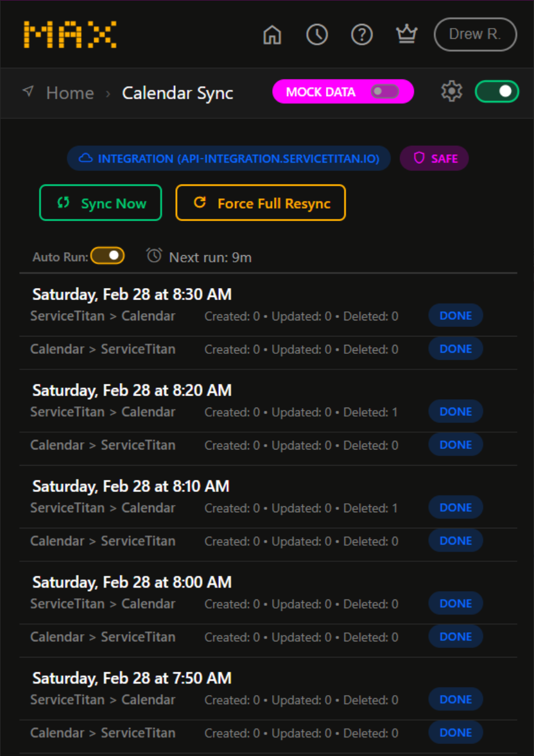534x756 pixels.
Task: Select Home in the breadcrumb
Action: (x=70, y=93)
